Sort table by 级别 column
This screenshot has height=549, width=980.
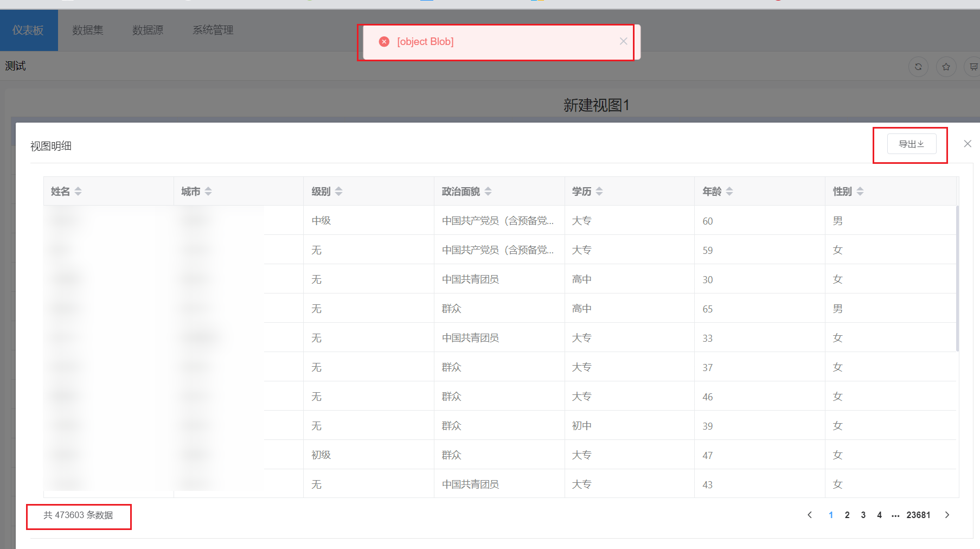(338, 191)
